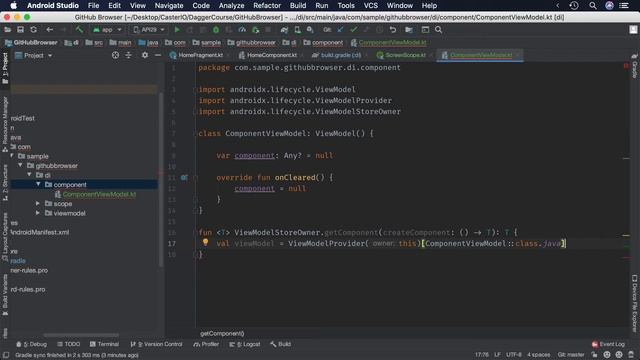Save all files via floppy icon
The width and height of the screenshot is (640, 360).
coord(20,30)
